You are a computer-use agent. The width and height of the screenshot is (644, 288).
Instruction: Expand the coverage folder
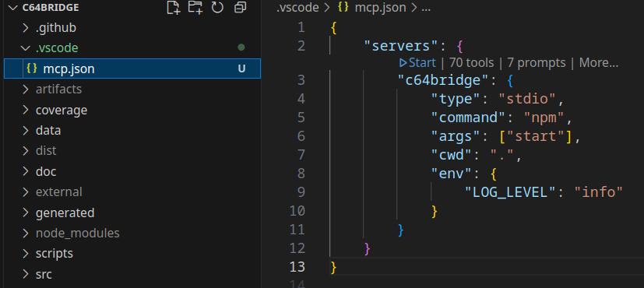point(26,110)
